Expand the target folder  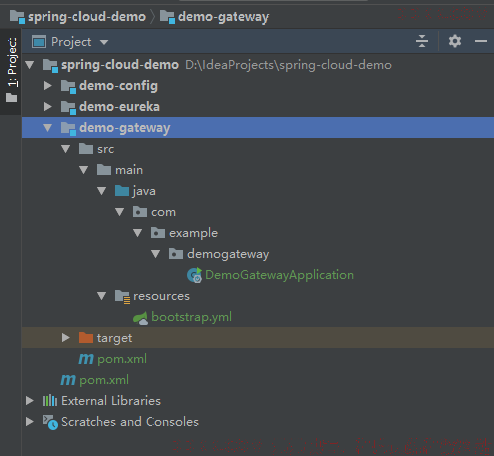(x=66, y=338)
